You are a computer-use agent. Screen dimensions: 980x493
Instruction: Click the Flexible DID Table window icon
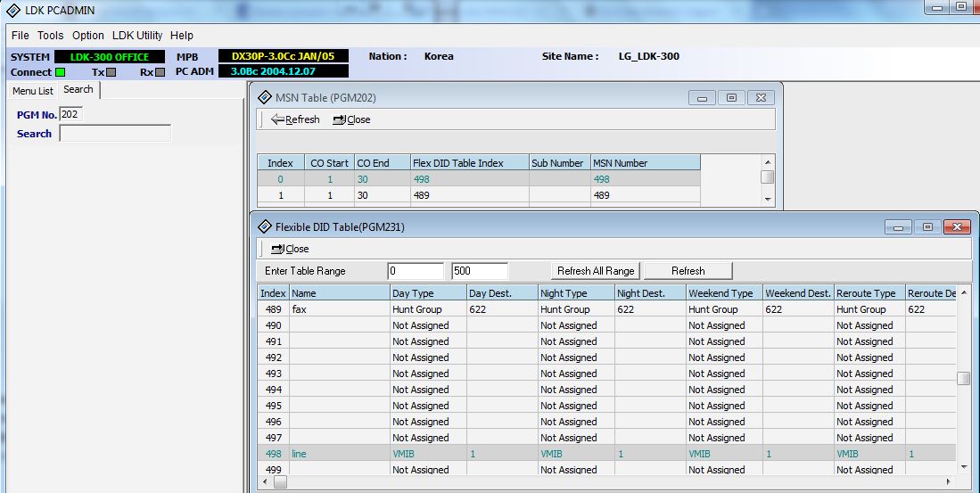264,226
